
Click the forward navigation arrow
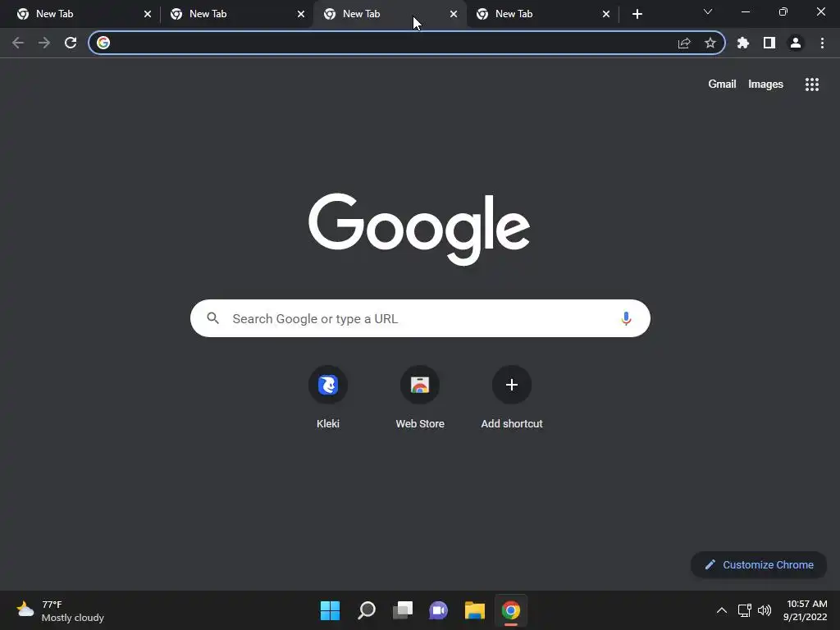tap(44, 43)
